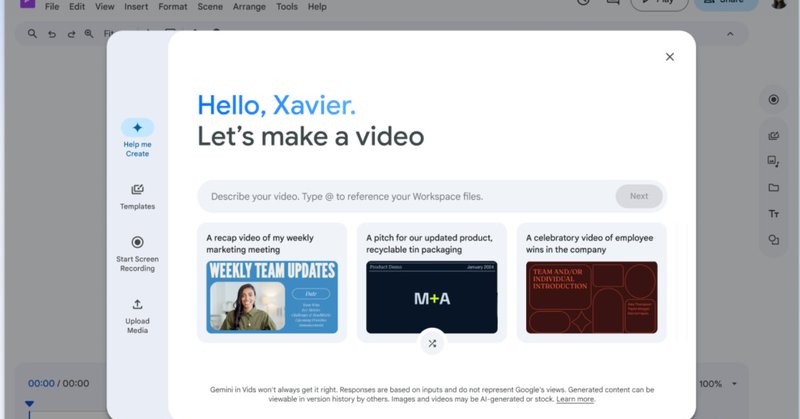Open the Learn more link
800x419 pixels.
(x=575, y=399)
